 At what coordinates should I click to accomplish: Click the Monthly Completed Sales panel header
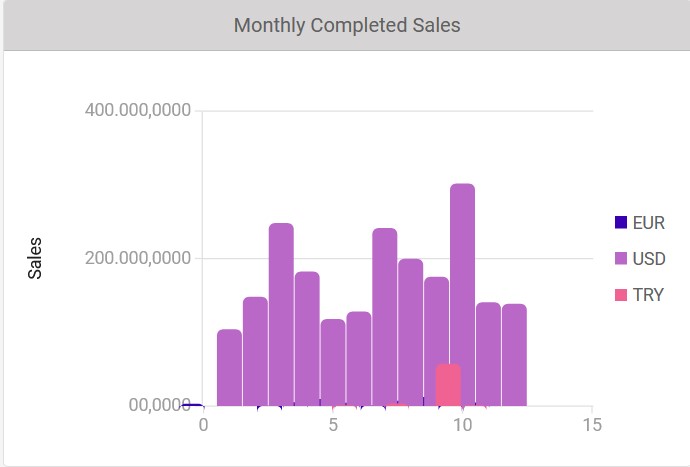point(346,25)
